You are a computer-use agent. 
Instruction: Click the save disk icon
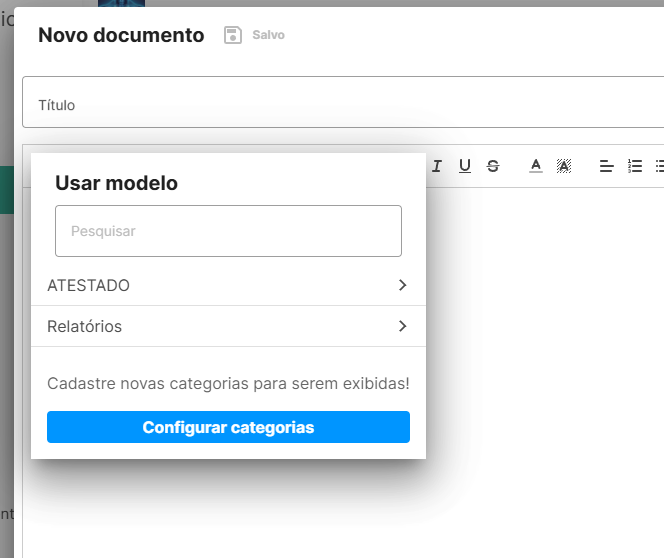click(x=233, y=35)
